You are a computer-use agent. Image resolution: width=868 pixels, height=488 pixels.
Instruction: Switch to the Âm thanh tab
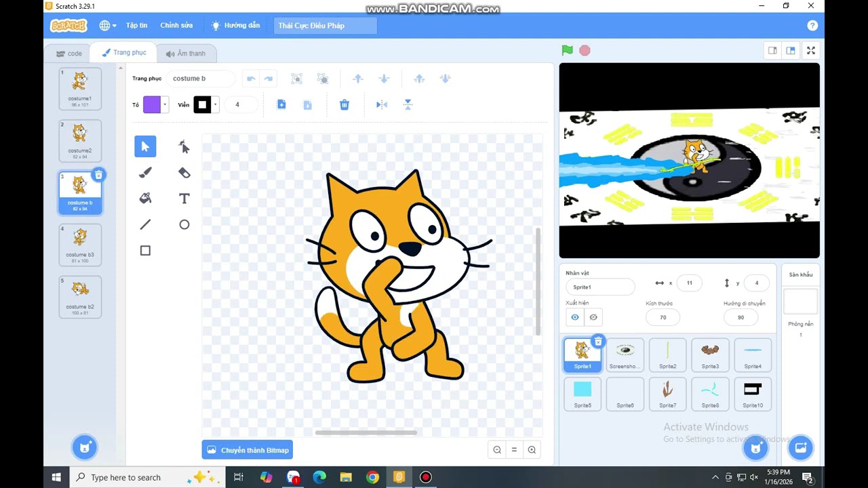point(186,54)
